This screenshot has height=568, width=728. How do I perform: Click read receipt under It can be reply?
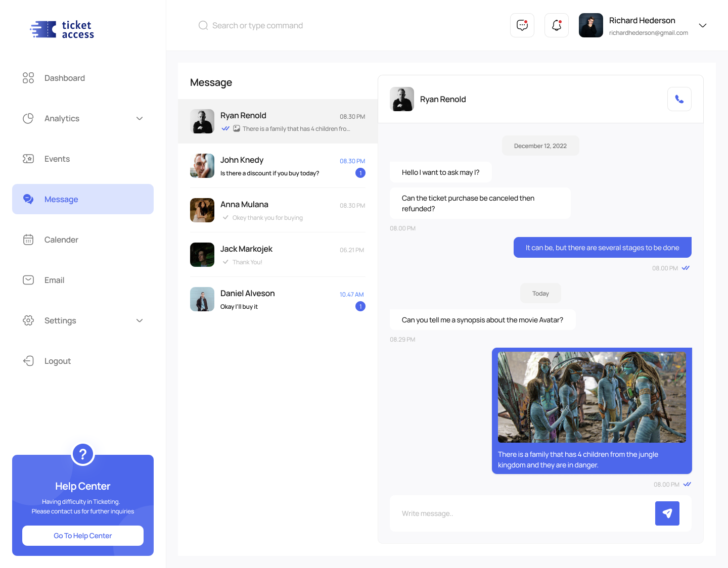(686, 268)
